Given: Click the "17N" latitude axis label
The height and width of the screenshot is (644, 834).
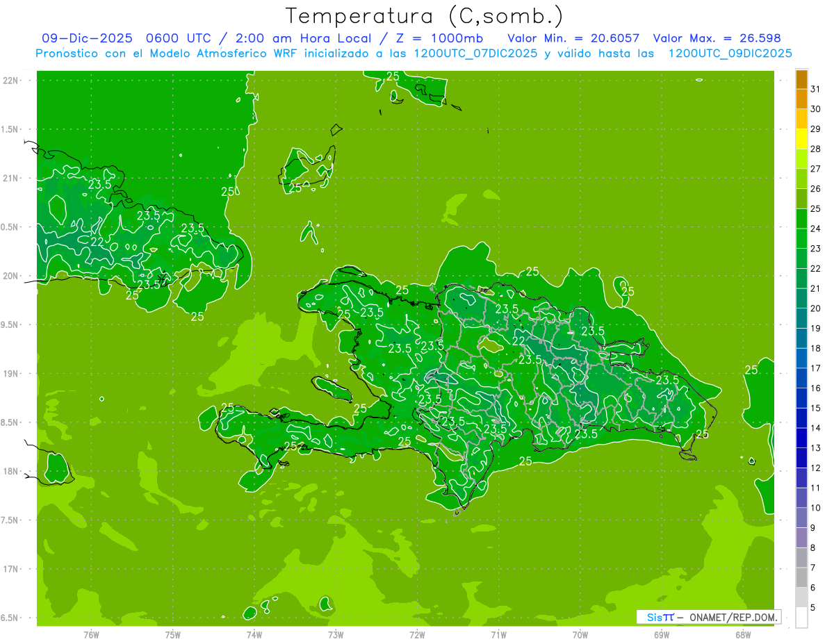Looking at the screenshot, I should point(11,569).
